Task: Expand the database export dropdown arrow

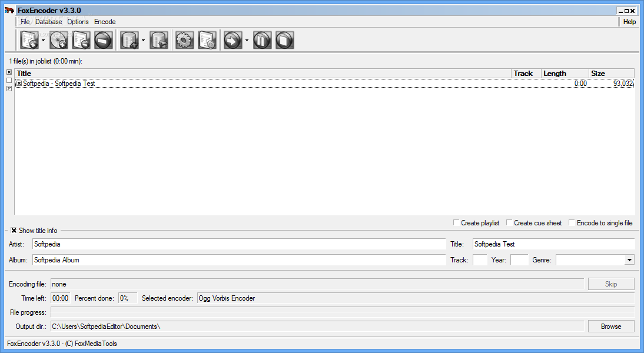Action: point(143,40)
